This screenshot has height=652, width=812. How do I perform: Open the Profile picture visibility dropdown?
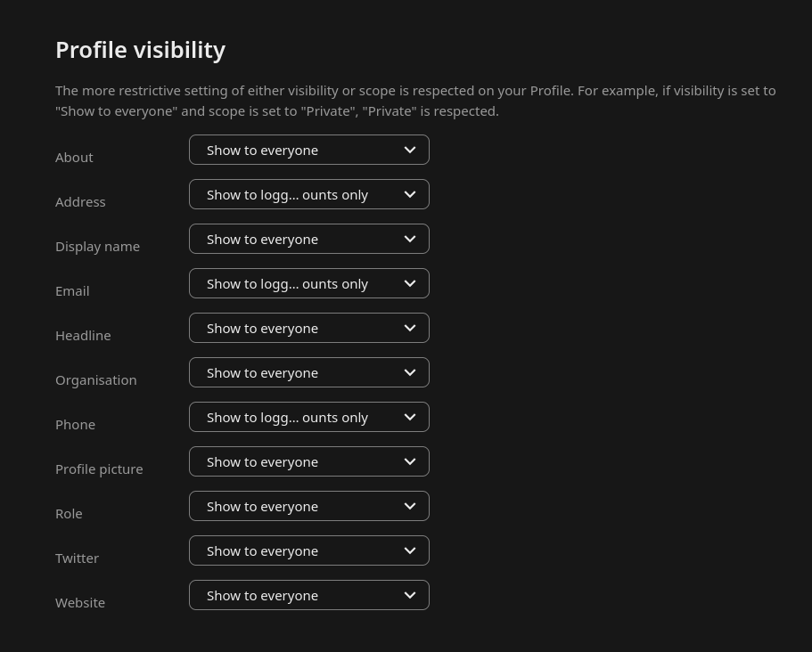tap(308, 461)
